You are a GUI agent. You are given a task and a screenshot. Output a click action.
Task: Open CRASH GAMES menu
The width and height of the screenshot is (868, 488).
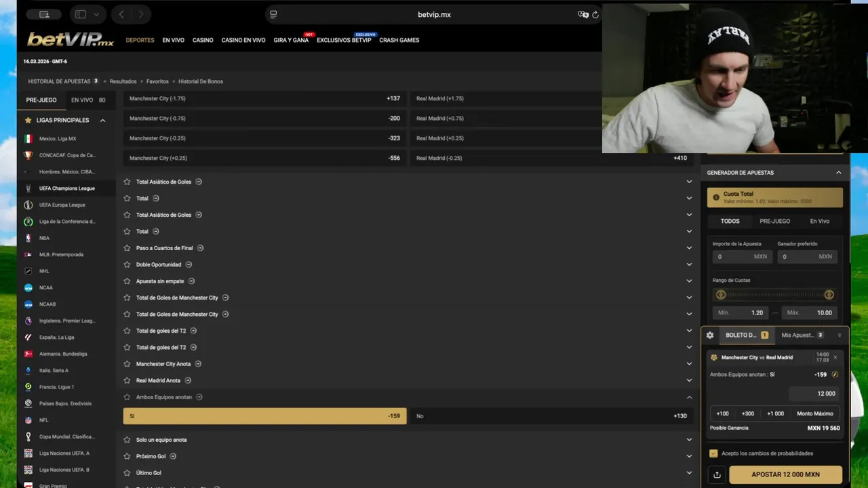[399, 40]
